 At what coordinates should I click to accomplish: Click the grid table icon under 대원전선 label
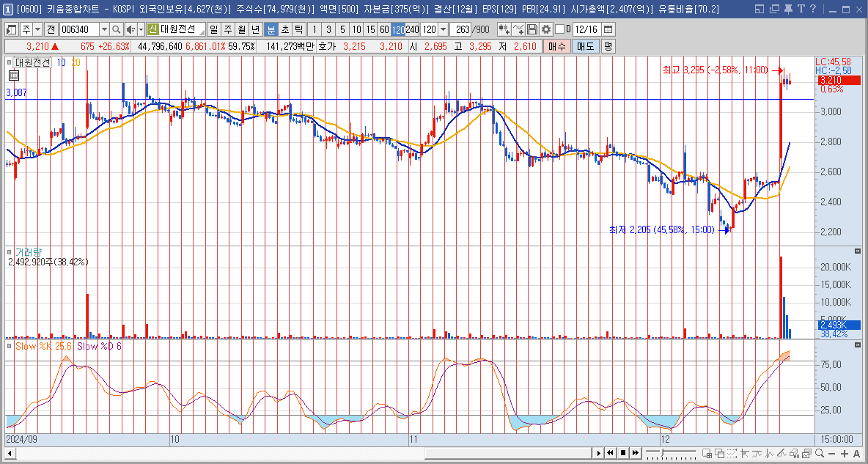pyautogui.click(x=15, y=76)
